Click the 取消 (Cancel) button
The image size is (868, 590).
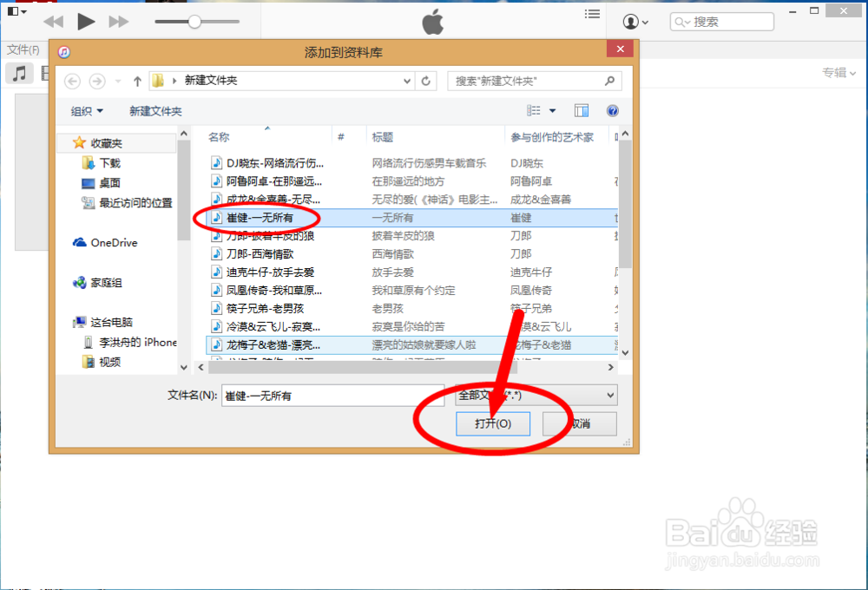579,423
